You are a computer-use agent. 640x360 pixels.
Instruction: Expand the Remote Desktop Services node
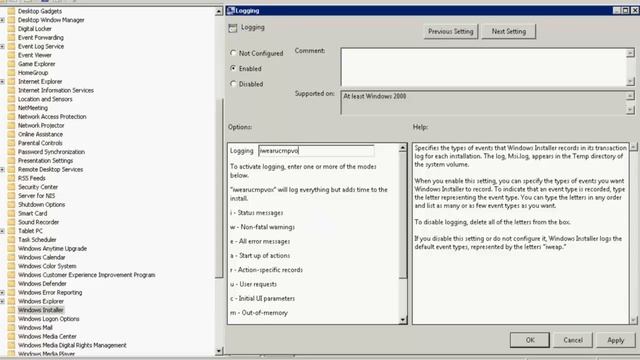pos(2,169)
